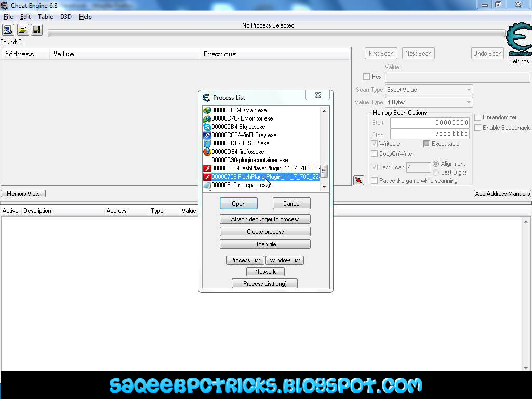Viewport: 532px width, 399px height.
Task: Click the Process List button
Action: (245, 260)
